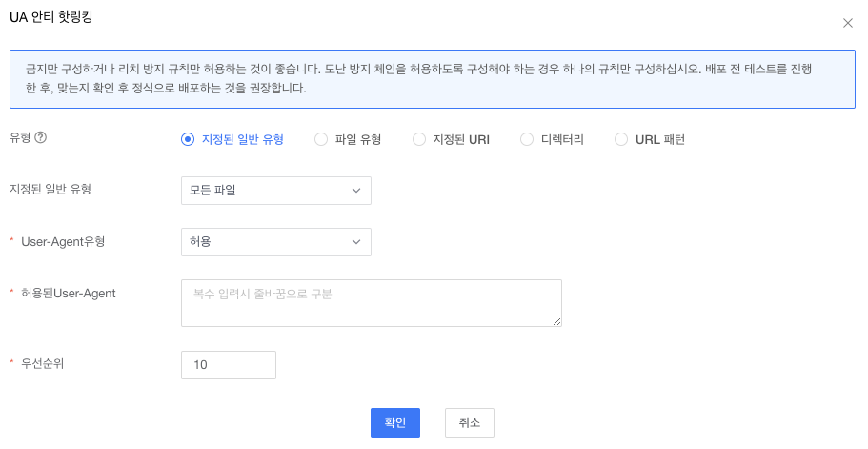Click the URL 패턴 label text

(660, 139)
